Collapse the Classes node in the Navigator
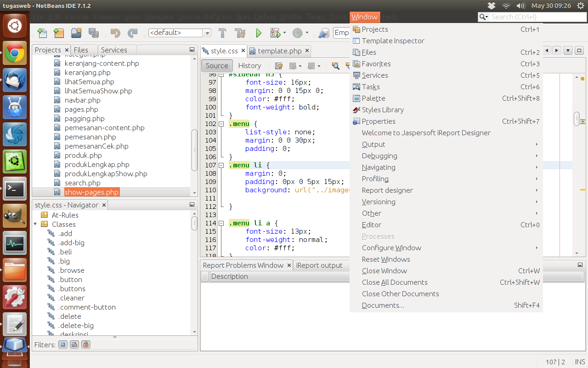Image resolution: width=588 pixels, height=368 pixels. tap(36, 224)
